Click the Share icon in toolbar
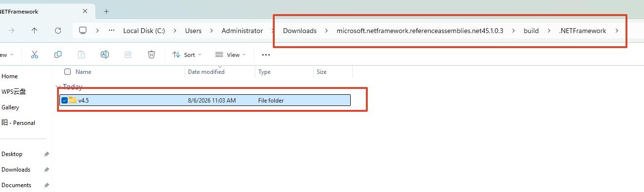Viewport: 644px width, 192px height. (x=128, y=55)
